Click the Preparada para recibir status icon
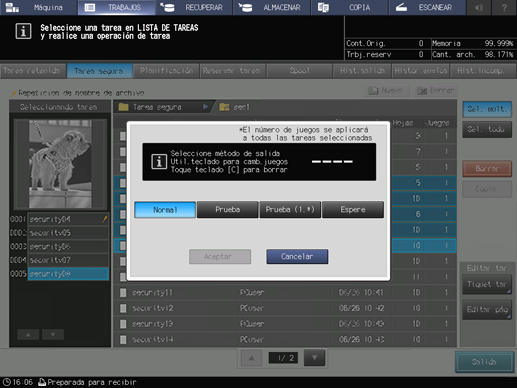The width and height of the screenshot is (517, 388). (42, 382)
